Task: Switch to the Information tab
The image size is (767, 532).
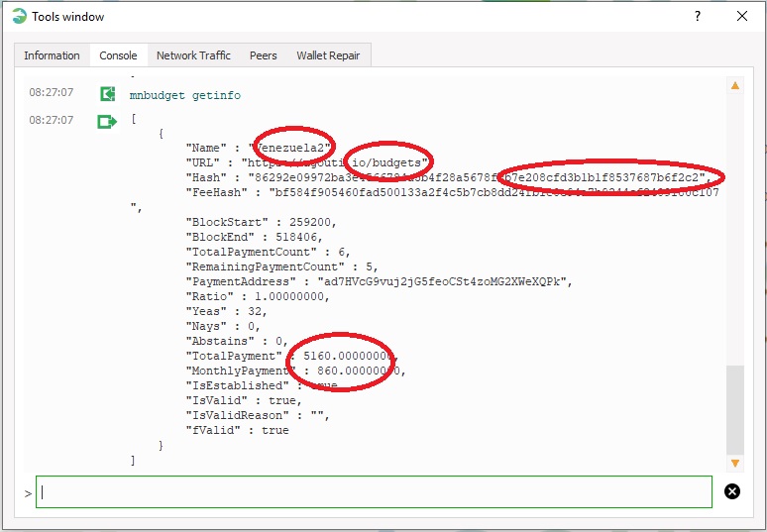Action: coord(52,55)
